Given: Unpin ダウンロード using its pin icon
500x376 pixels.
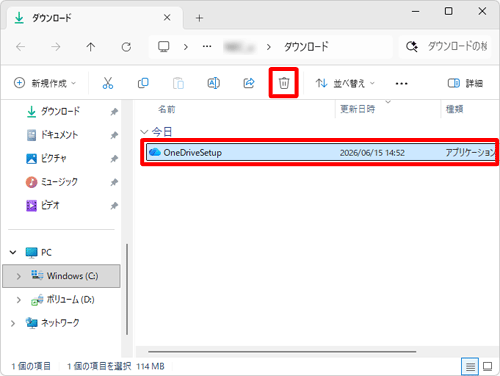Looking at the screenshot, I should pos(114,112).
